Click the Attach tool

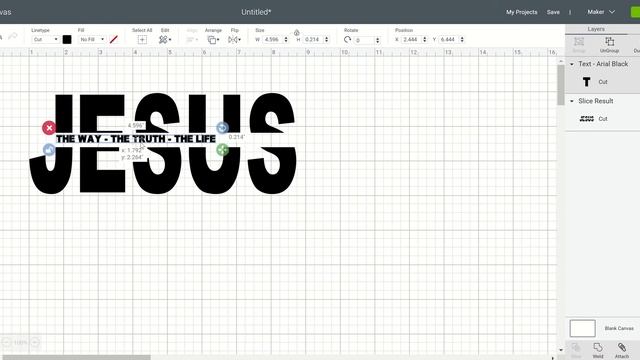[x=622, y=350]
